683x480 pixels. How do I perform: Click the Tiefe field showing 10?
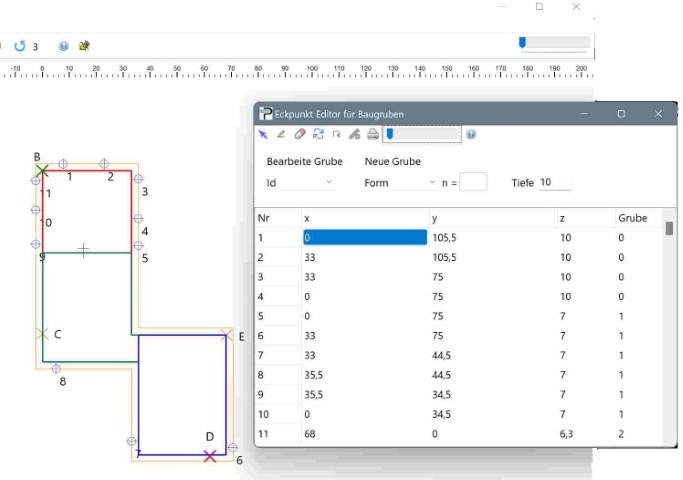coord(554,182)
